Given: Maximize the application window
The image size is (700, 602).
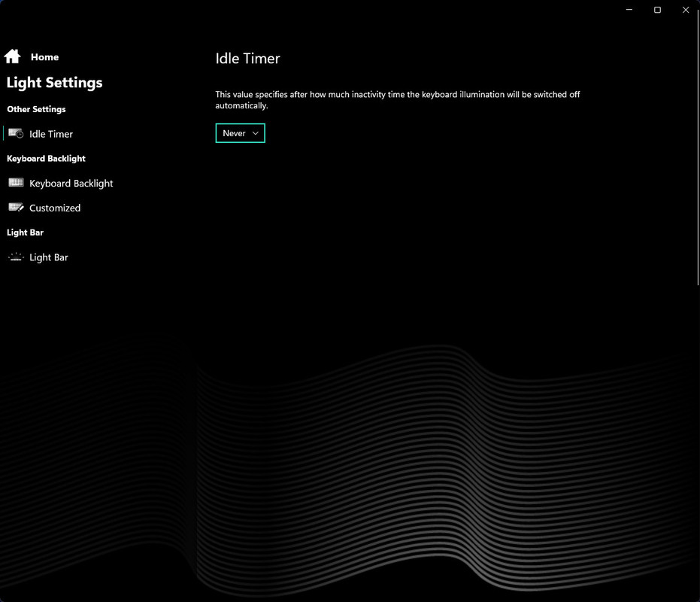Looking at the screenshot, I should point(657,10).
